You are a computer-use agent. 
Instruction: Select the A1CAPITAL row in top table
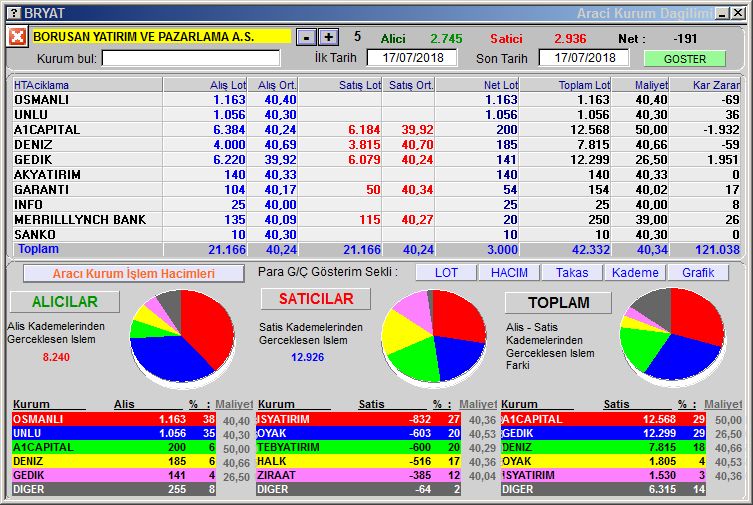point(376,130)
